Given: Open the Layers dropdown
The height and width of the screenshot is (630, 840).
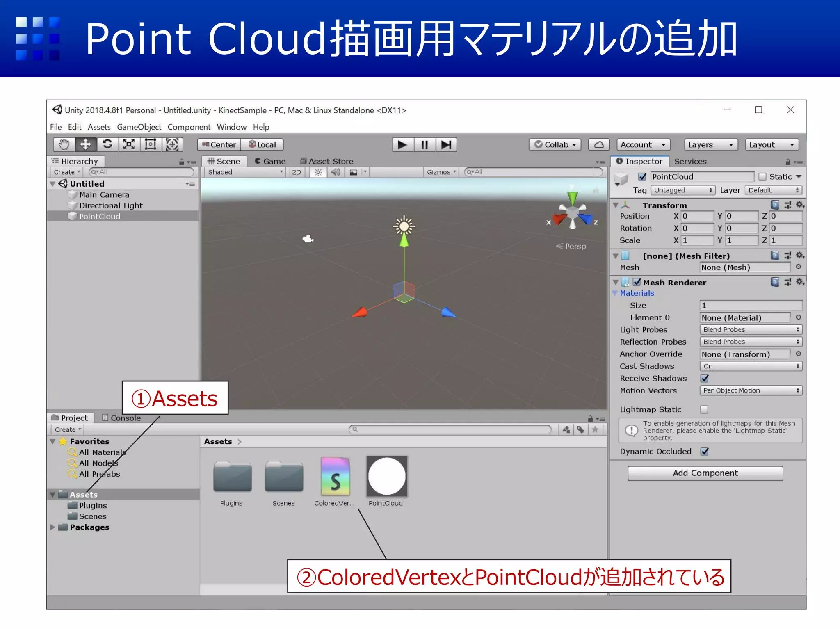Looking at the screenshot, I should point(711,144).
